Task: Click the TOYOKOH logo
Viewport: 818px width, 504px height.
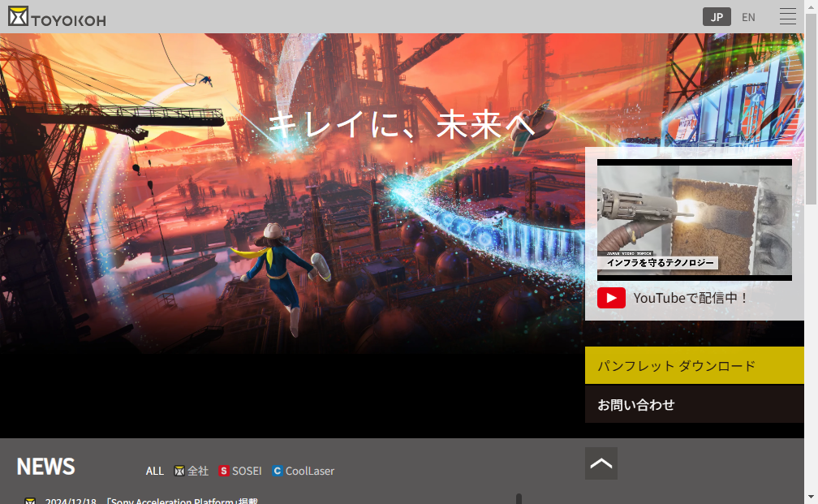Action: 57,17
